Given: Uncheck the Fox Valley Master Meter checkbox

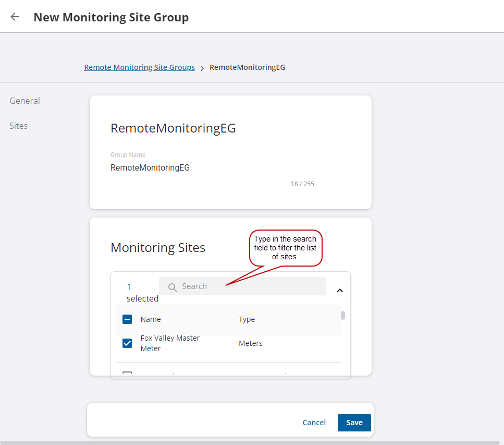Looking at the screenshot, I should click(127, 343).
